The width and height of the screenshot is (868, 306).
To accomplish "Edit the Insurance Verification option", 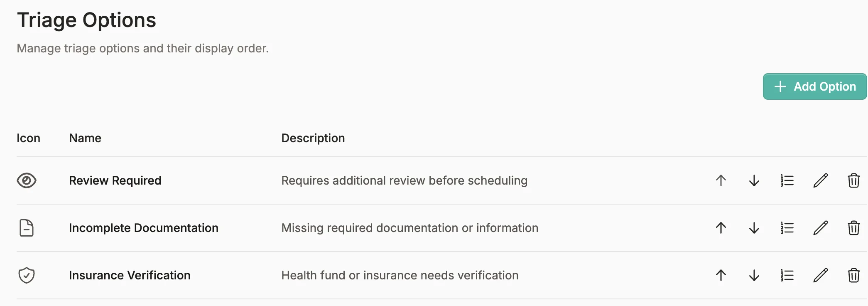I will coord(820,275).
